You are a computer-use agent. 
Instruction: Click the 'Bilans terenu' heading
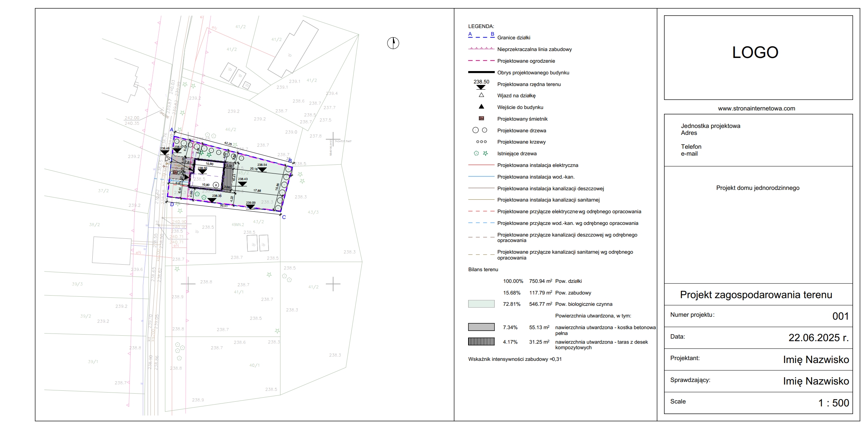483,269
